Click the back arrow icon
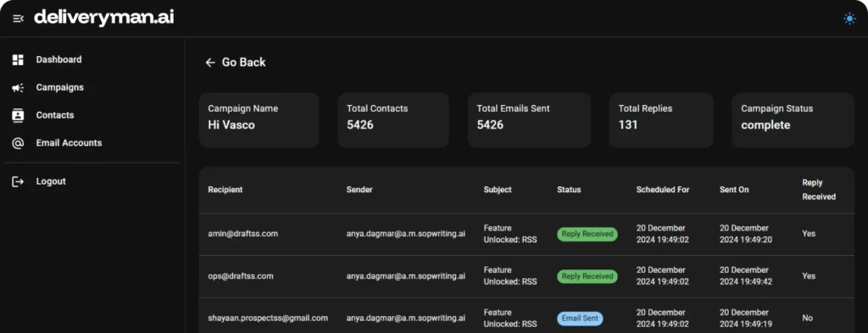This screenshot has width=868, height=333. pos(210,63)
